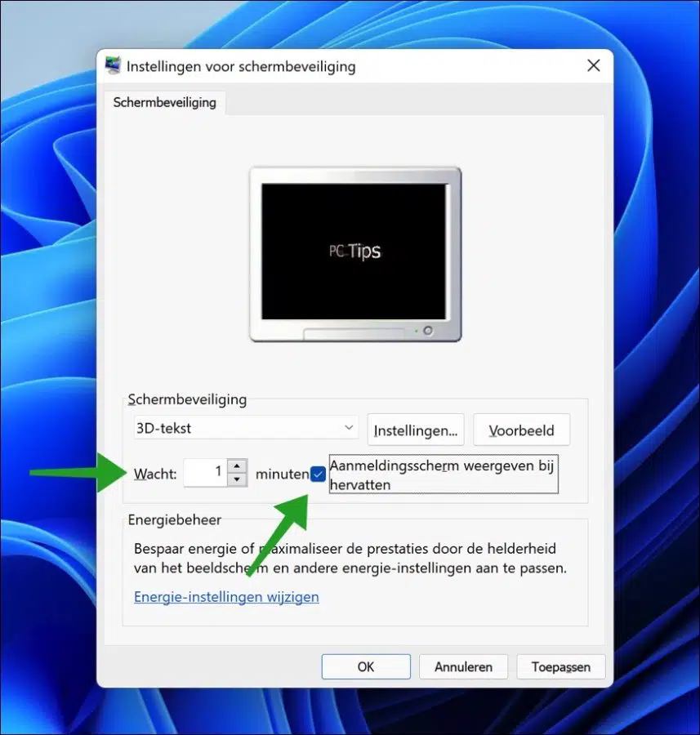
Task: Click the Wacht minutes input field
Action: pos(205,473)
